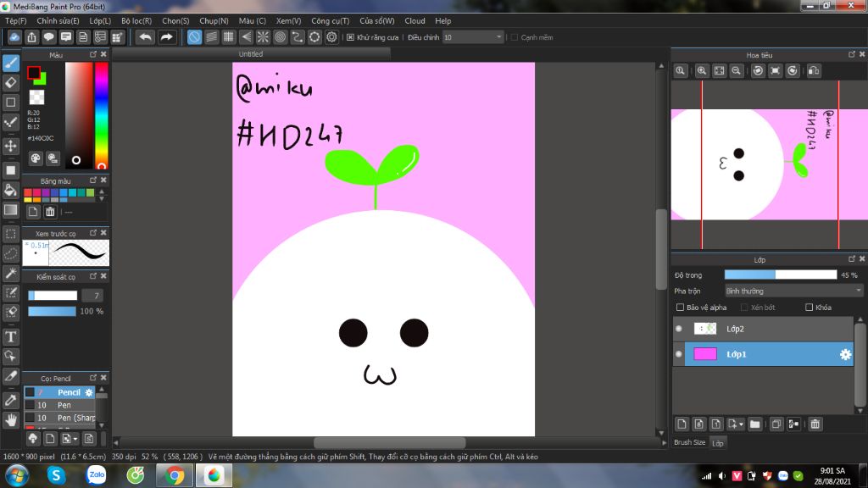Image resolution: width=868 pixels, height=488 pixels.
Task: Open the Pha trộn blend mode dropdown
Action: (793, 291)
